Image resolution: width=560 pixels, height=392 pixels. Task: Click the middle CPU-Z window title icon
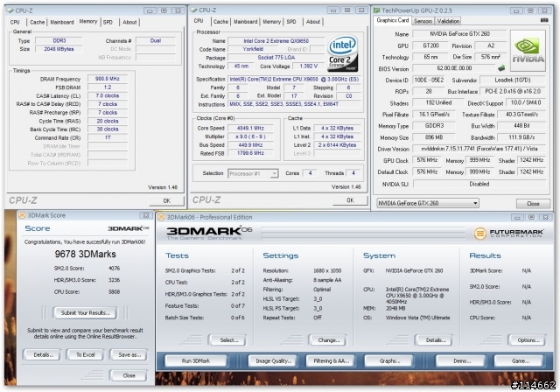tap(193, 10)
